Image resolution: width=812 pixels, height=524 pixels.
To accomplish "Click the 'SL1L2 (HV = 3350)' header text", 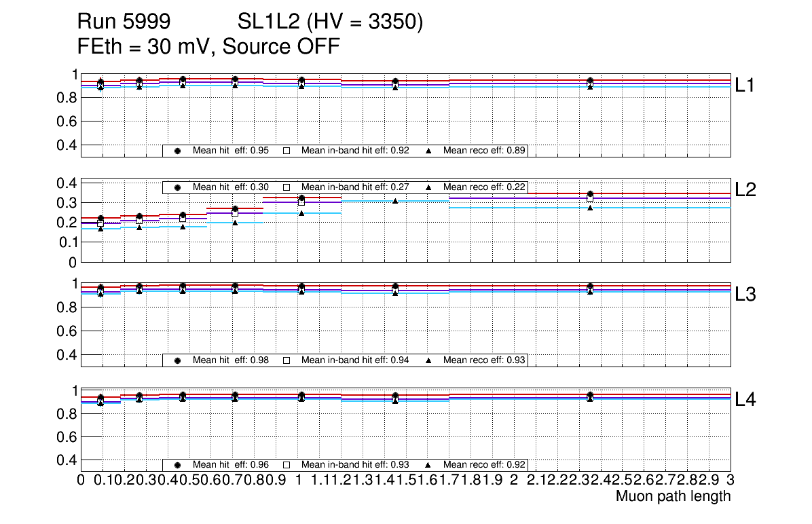I will (330, 22).
